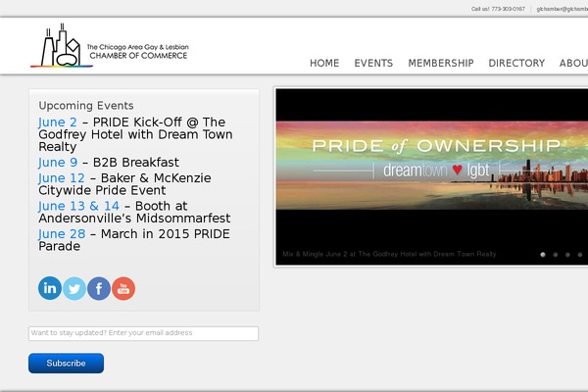
Task: Click the Mix & Mingle June 2 slide caption
Action: click(x=389, y=254)
